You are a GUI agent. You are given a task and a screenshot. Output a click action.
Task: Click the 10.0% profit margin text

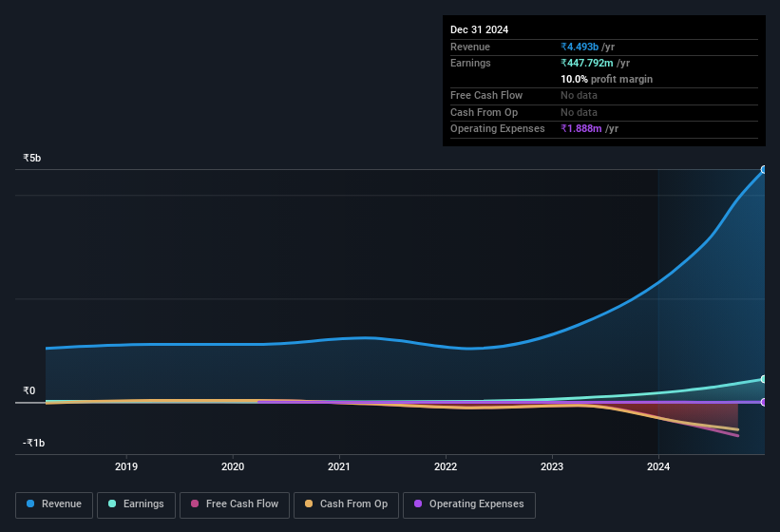point(606,79)
